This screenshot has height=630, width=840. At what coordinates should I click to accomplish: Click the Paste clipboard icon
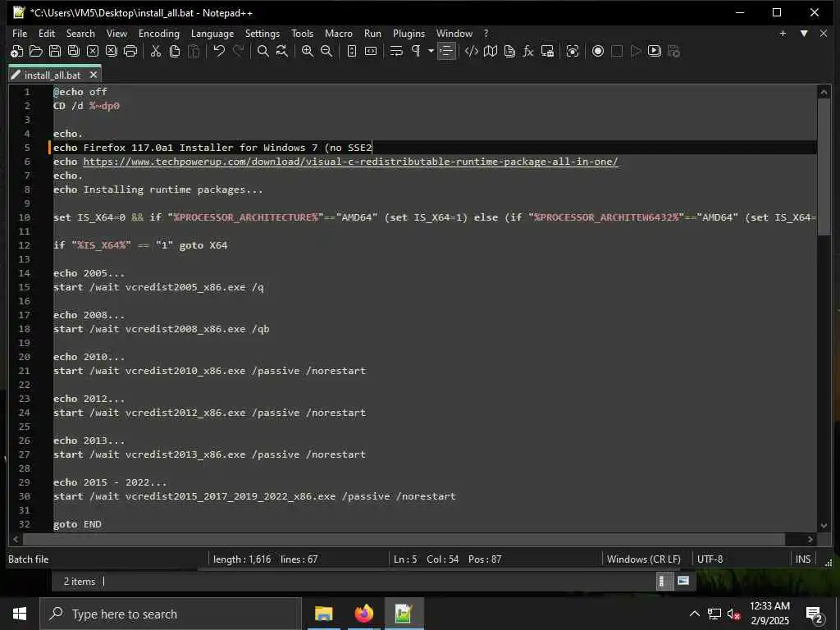tap(194, 52)
